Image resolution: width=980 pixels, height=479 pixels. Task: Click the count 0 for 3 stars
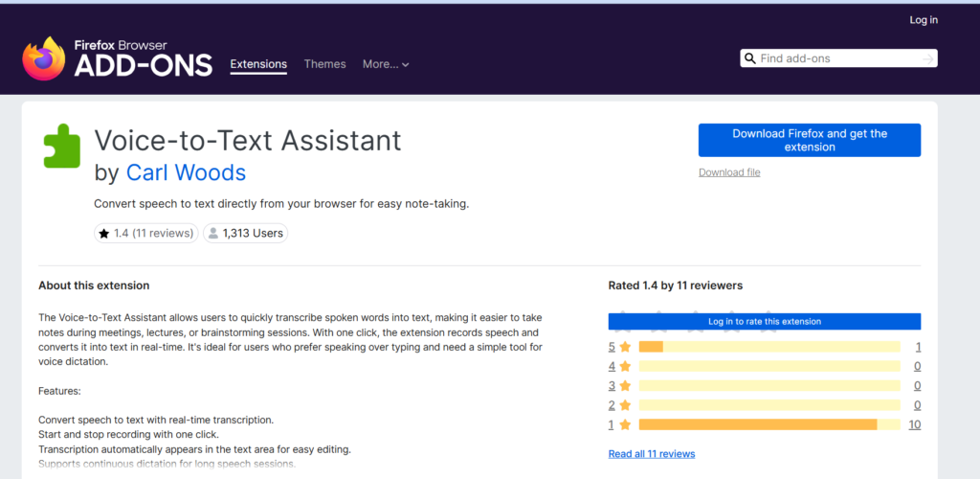(x=918, y=386)
